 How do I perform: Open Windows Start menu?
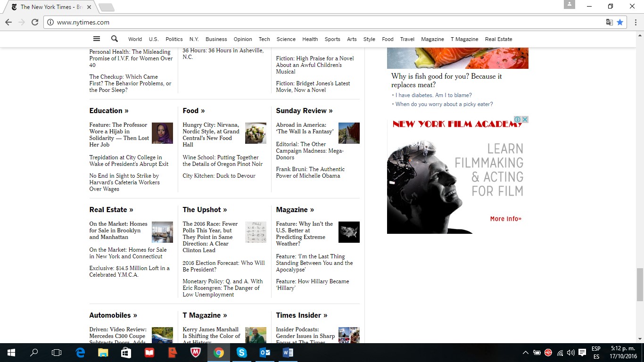tap(11, 353)
